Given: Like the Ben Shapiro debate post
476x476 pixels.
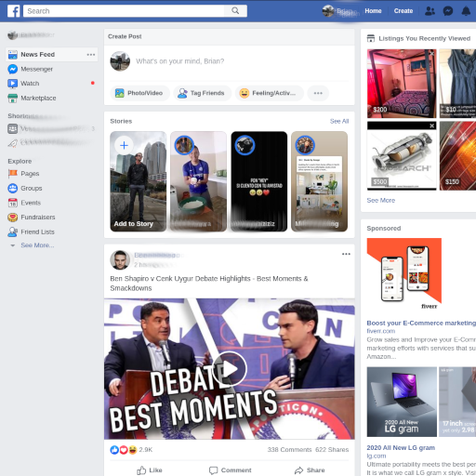Looking at the screenshot, I should [150, 470].
